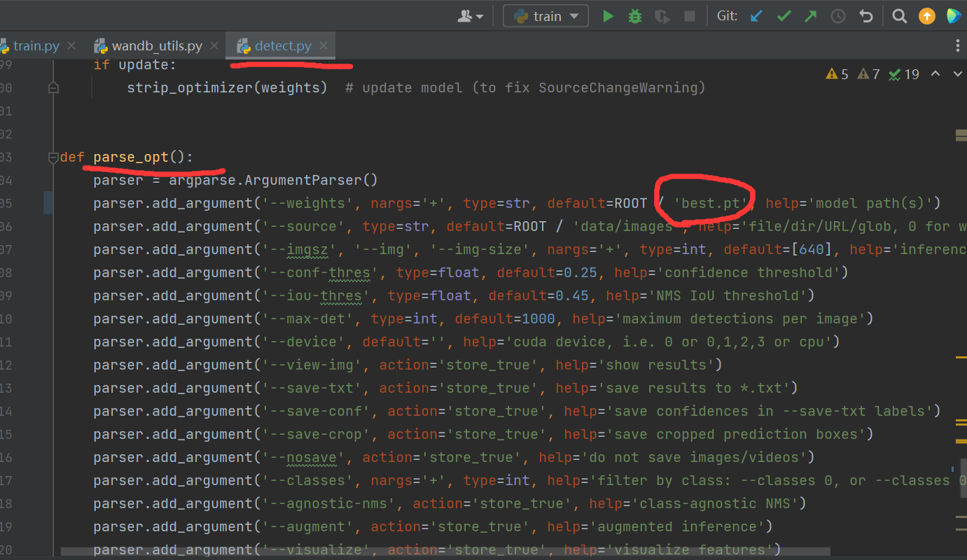This screenshot has height=560, width=967.
Task: Click the '--augment' argument string
Action: [307, 527]
